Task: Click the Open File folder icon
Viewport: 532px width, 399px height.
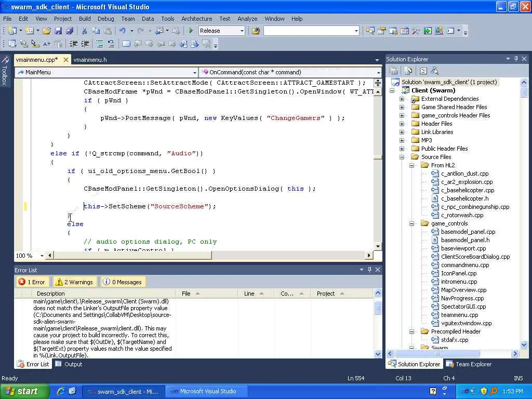Action: point(47,31)
